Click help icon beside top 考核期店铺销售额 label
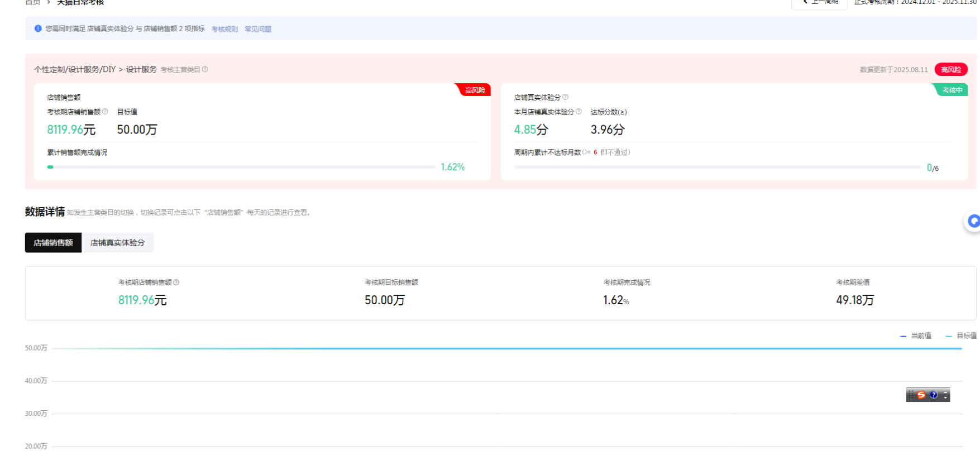Image resolution: width=980 pixels, height=465 pixels. pyautogui.click(x=105, y=112)
